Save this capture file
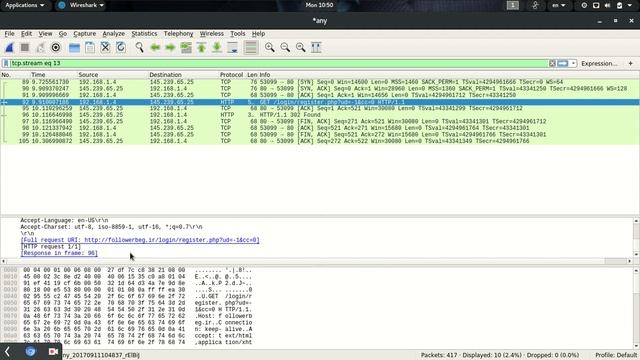The width and height of the screenshot is (640, 360). click(x=90, y=47)
